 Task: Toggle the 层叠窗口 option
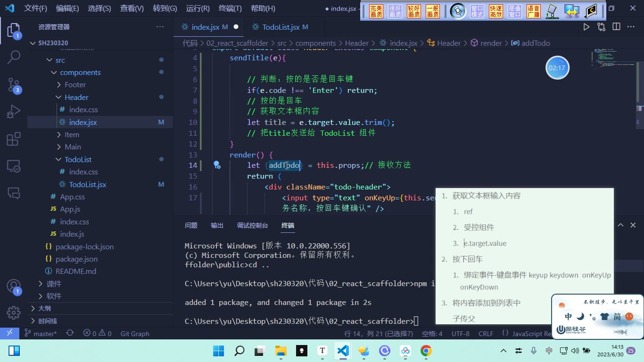(515, 11)
